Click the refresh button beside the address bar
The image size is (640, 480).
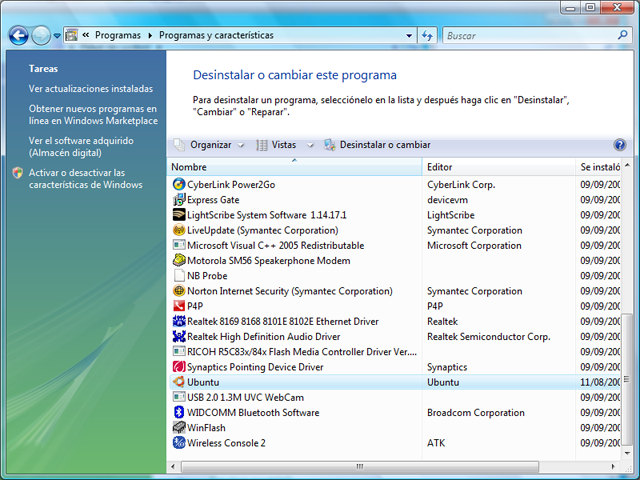tap(427, 35)
